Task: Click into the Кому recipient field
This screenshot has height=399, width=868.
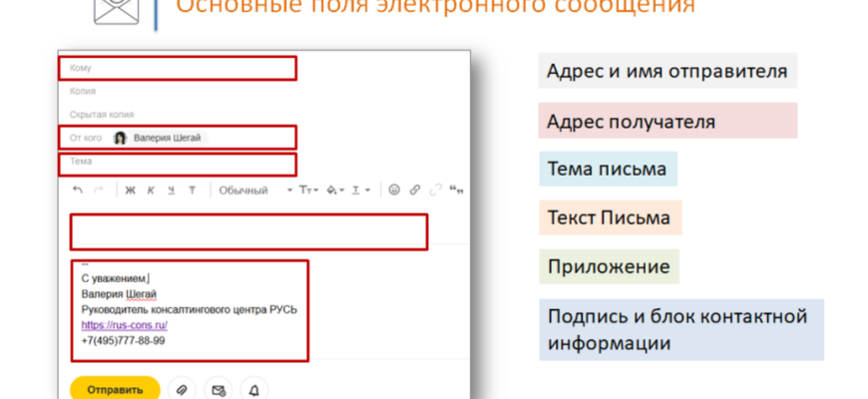Action: [180, 68]
